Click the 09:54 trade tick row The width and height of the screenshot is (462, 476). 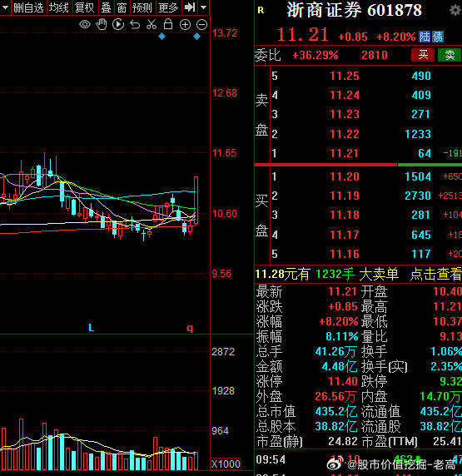[x=359, y=459]
